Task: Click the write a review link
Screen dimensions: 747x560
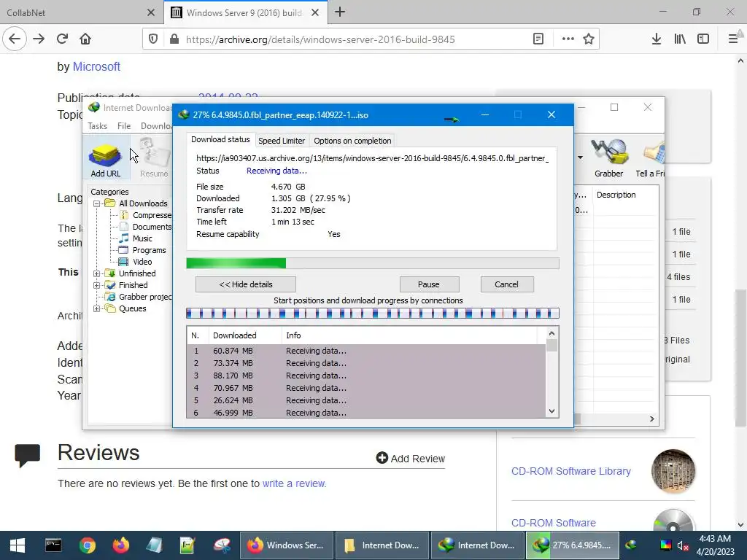Action: tap(294, 483)
